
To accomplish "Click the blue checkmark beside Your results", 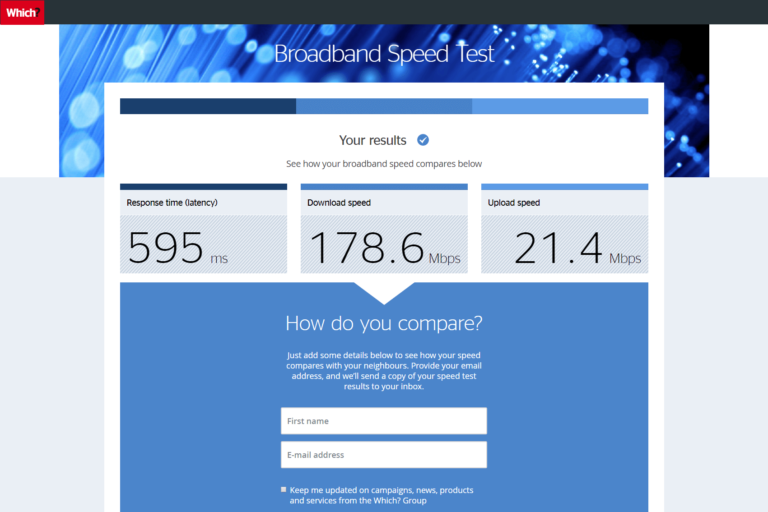I will (x=423, y=140).
